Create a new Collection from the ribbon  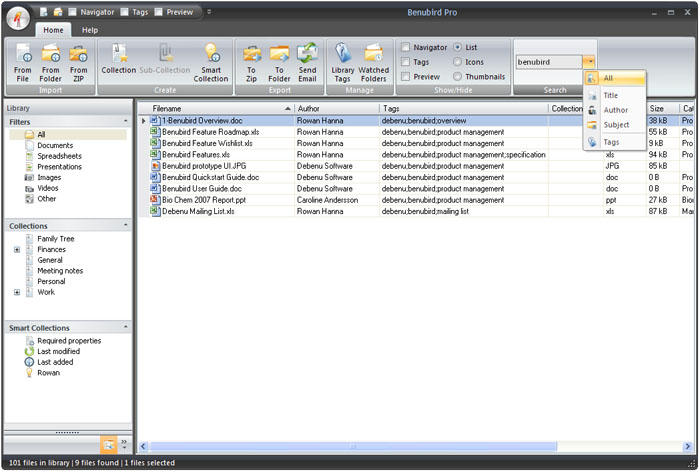[x=119, y=59]
